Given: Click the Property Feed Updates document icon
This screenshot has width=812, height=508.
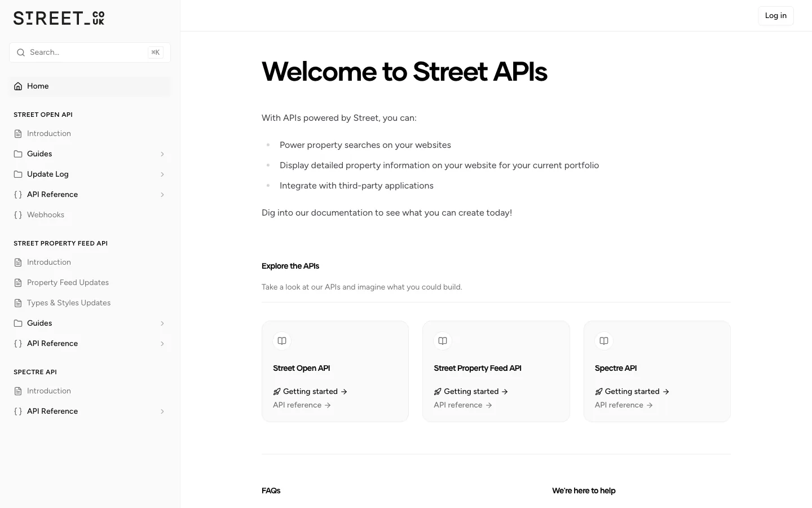Looking at the screenshot, I should (18, 283).
